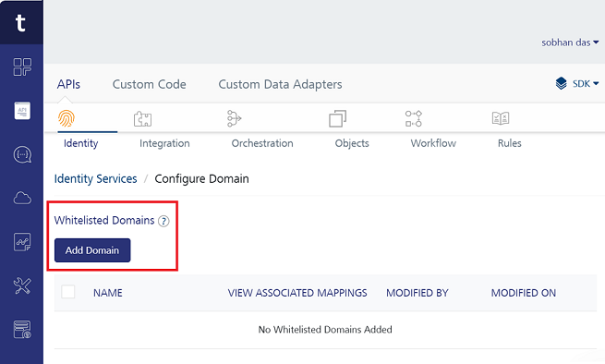The height and width of the screenshot is (364, 605).
Task: Click the Objects stacked squares icon
Action: [337, 118]
